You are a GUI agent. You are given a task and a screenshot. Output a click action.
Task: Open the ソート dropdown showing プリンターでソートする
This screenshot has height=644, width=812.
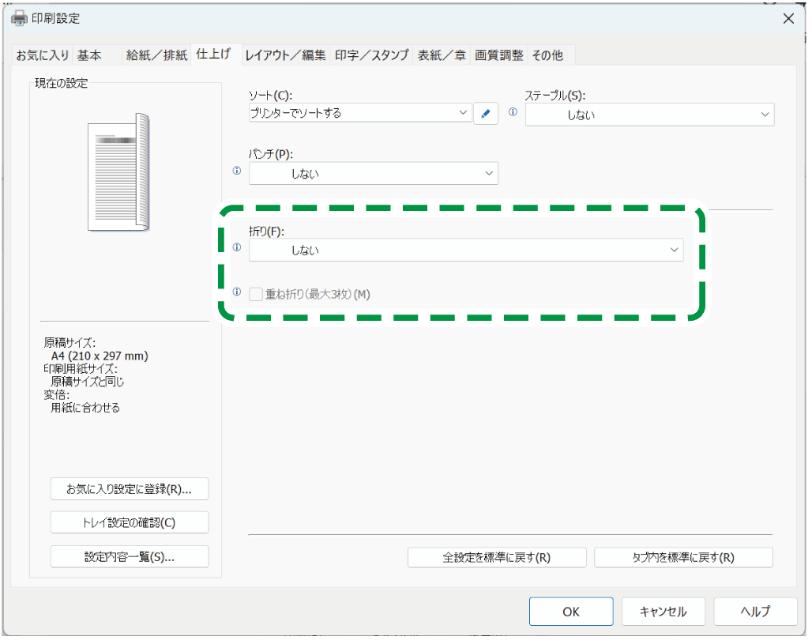[359, 113]
